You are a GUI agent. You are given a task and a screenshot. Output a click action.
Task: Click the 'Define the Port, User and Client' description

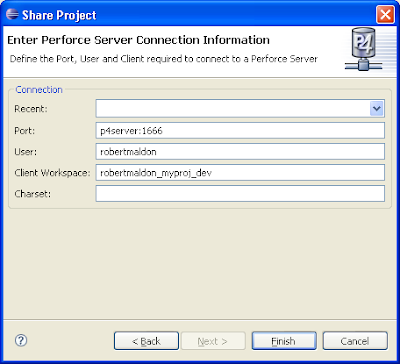(163, 59)
